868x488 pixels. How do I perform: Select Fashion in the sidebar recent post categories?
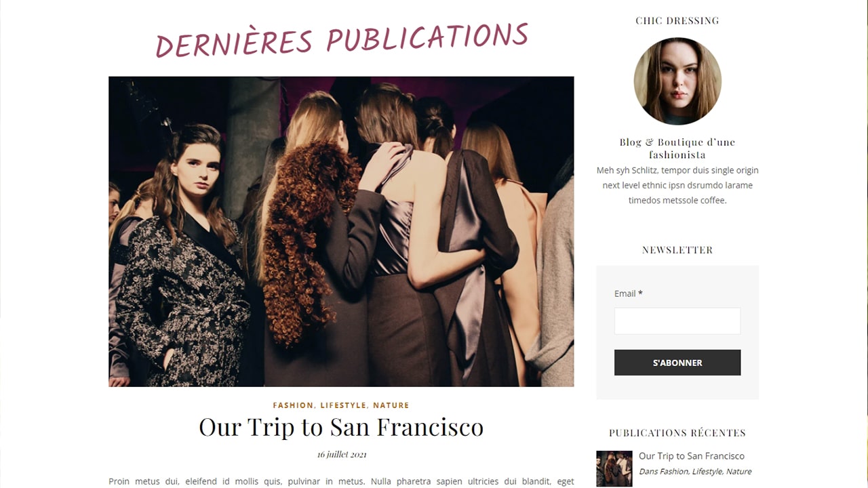[674, 472]
